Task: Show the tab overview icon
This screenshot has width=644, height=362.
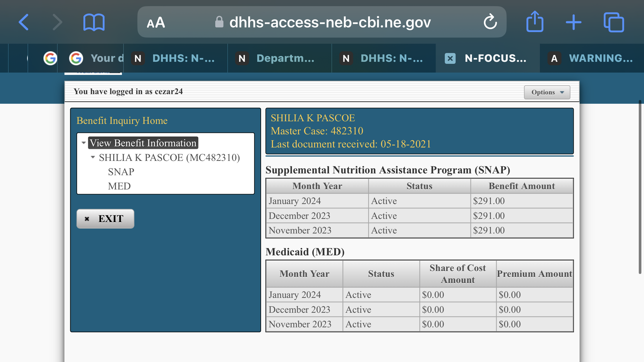Action: click(614, 22)
